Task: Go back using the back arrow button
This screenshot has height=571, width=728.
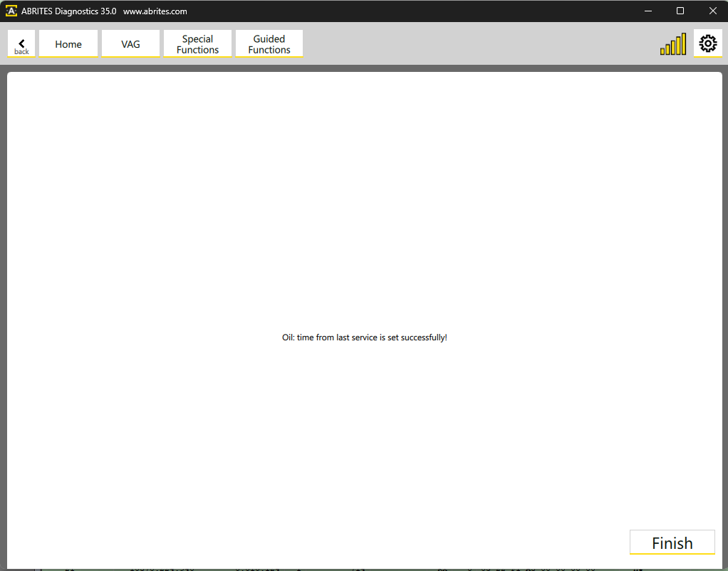Action: point(21,44)
